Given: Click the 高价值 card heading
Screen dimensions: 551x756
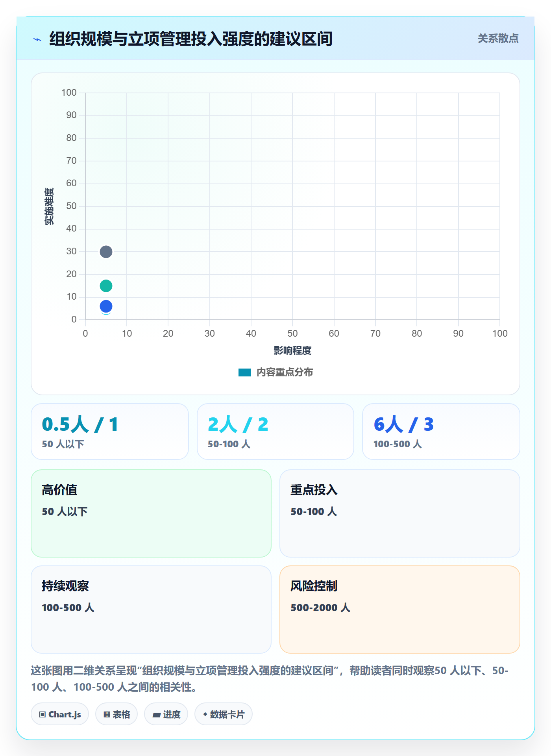Looking at the screenshot, I should point(59,490).
